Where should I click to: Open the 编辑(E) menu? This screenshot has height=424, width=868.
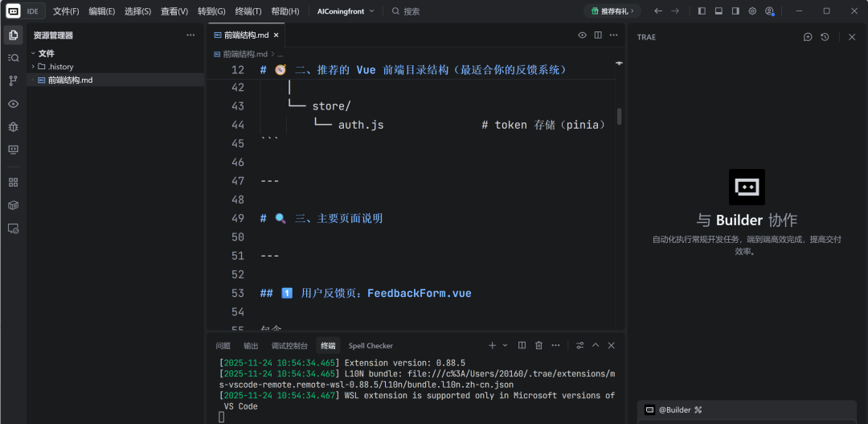click(102, 11)
